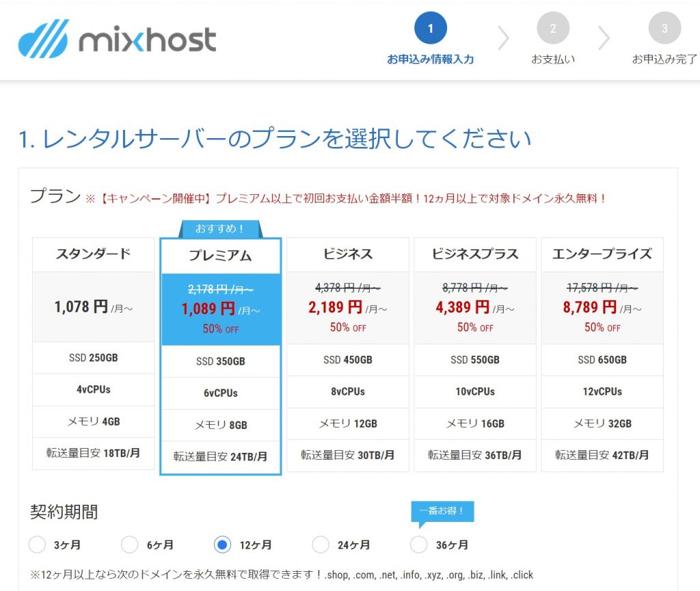Viewport: 700px width, 591px height.
Task: Select the 3ヶ月 contract period
Action: click(x=37, y=544)
